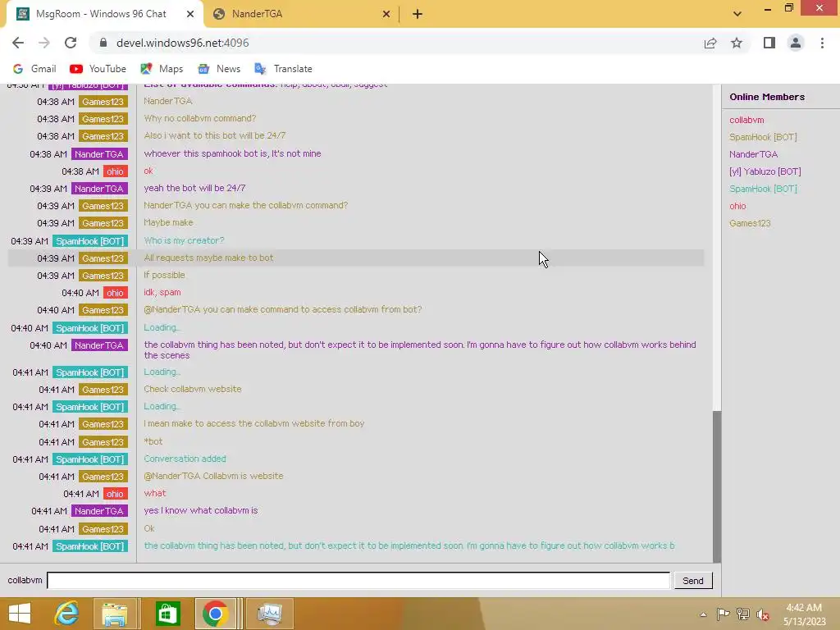The image size is (840, 630).
Task: Open the YouTube bookmark
Action: coord(98,69)
